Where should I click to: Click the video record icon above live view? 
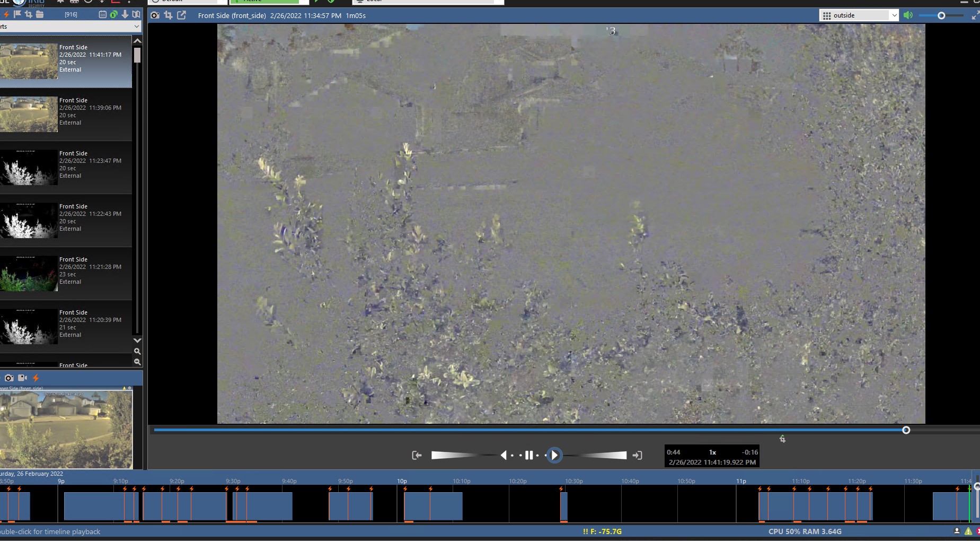22,378
